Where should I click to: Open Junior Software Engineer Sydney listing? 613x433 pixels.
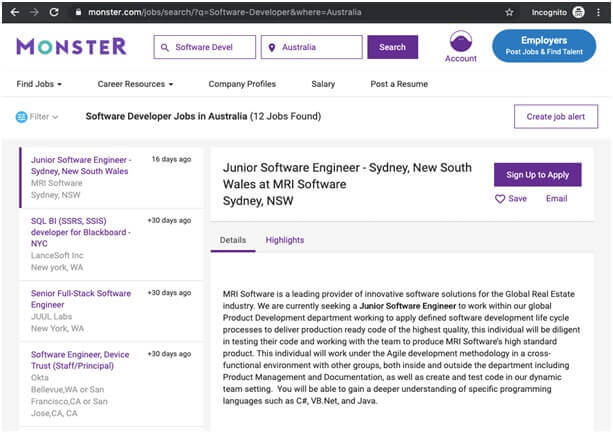(x=81, y=165)
